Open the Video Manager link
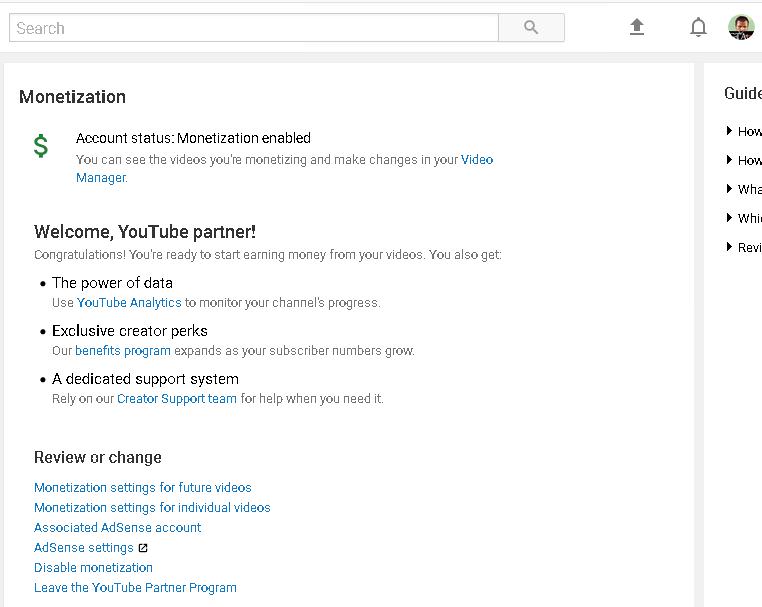The height and width of the screenshot is (607, 762). click(x=477, y=159)
